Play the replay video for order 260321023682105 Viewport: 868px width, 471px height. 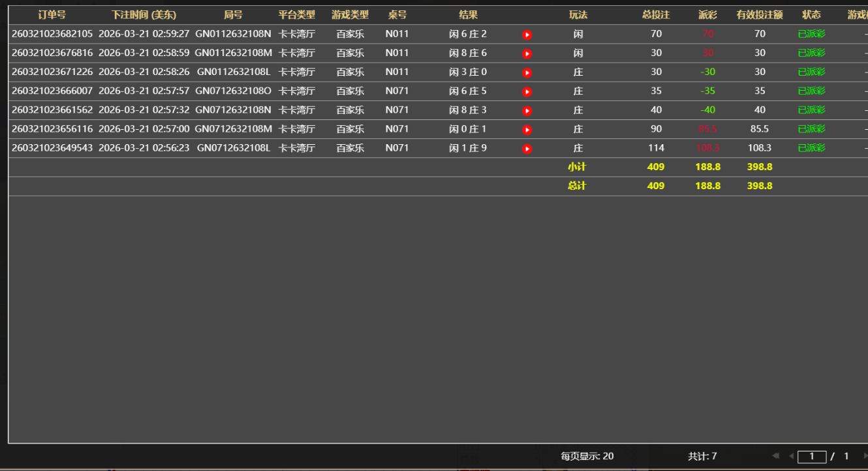click(527, 34)
